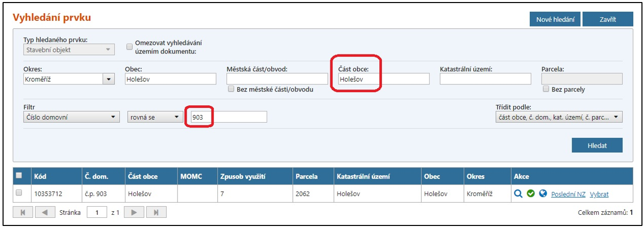Screen dimensions: 644x228
Task: Go to previous page of results
Action: click(x=45, y=213)
